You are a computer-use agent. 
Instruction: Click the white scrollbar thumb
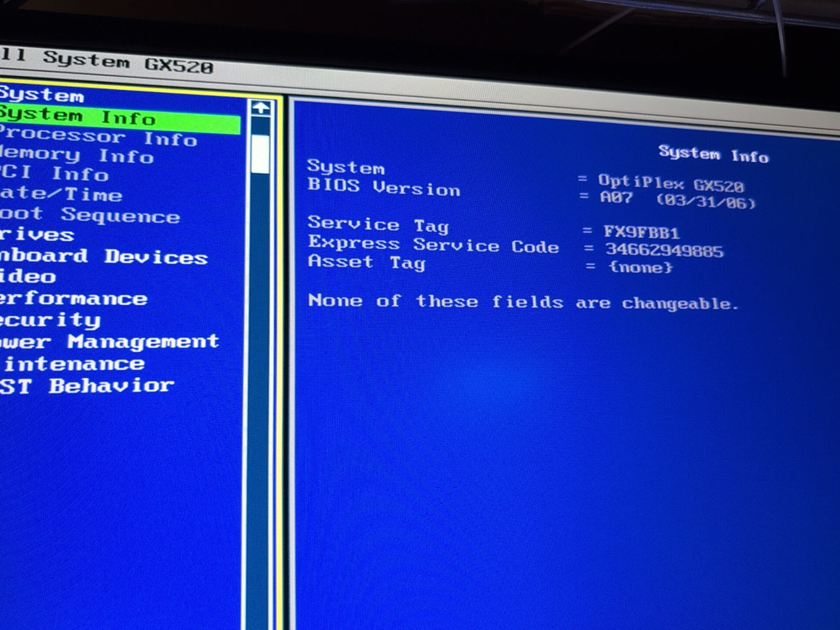pos(260,154)
